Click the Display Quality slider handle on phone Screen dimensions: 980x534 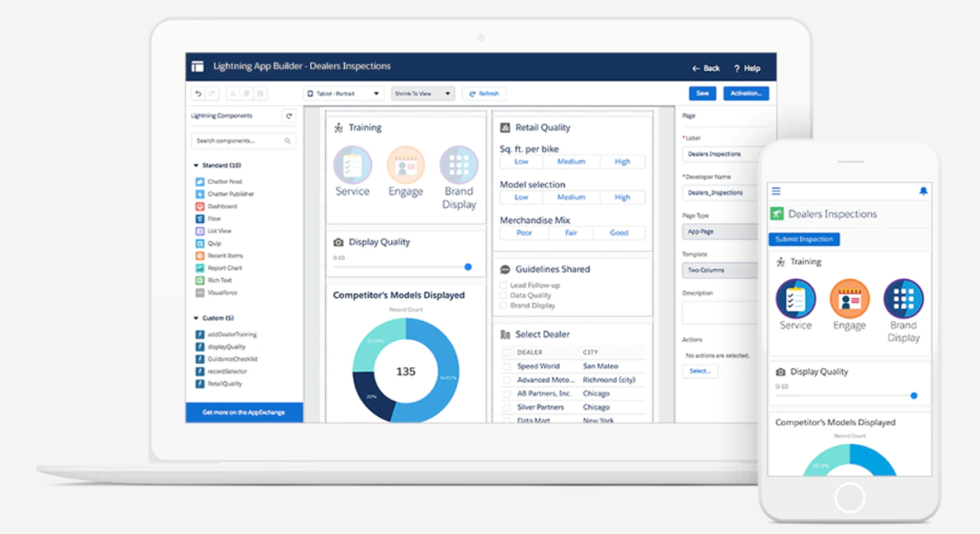tap(914, 395)
